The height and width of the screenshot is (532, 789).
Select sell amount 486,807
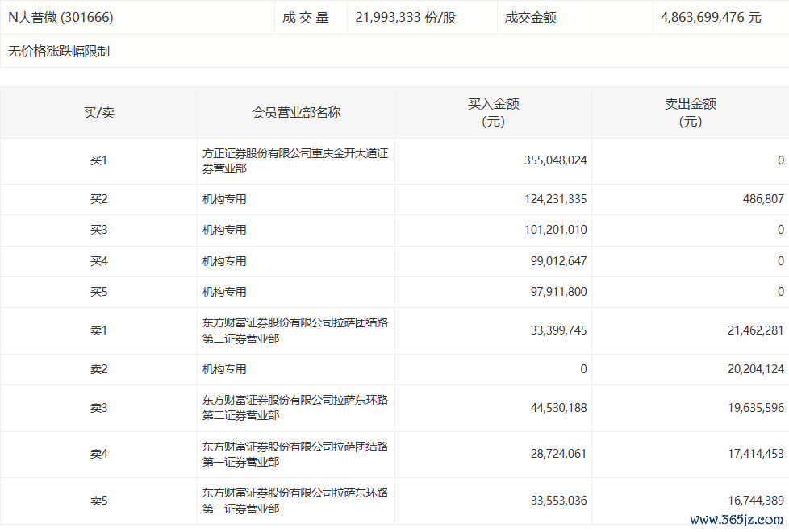coord(763,199)
